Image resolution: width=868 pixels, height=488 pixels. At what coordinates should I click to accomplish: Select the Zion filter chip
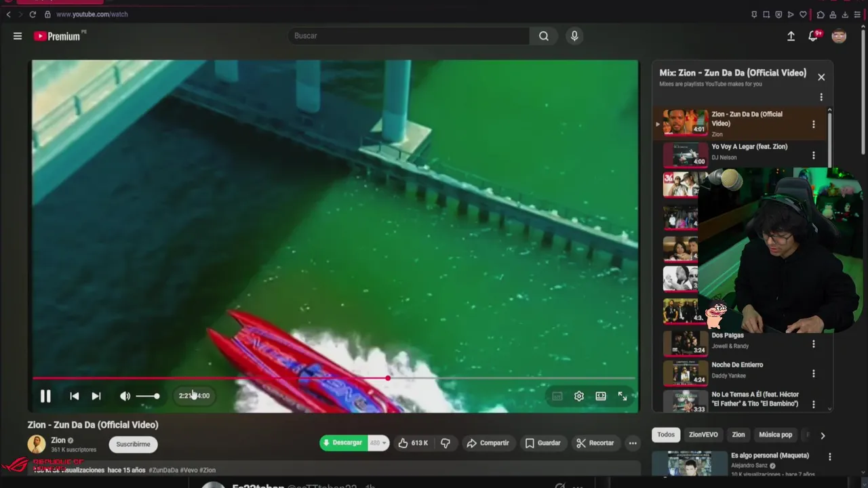pos(738,435)
